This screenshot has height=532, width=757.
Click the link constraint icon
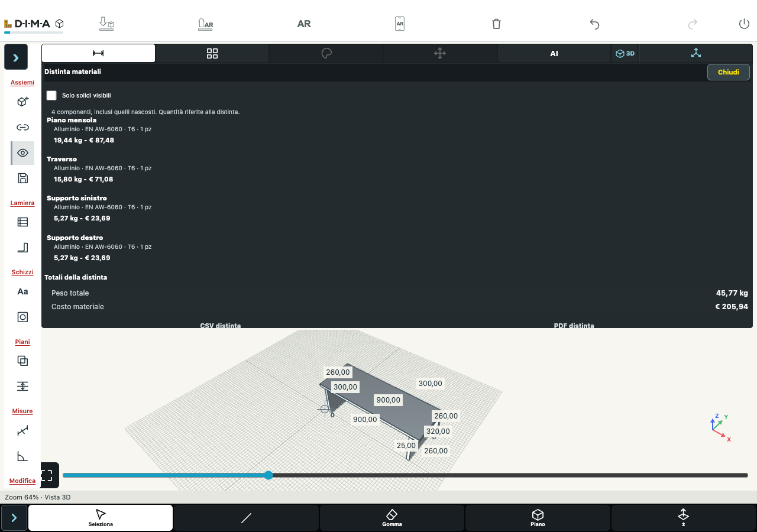pyautogui.click(x=22, y=127)
